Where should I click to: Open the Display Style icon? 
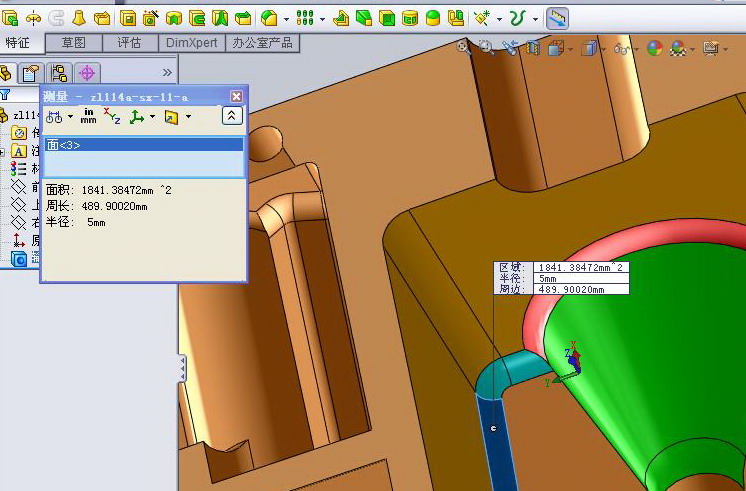[589, 48]
